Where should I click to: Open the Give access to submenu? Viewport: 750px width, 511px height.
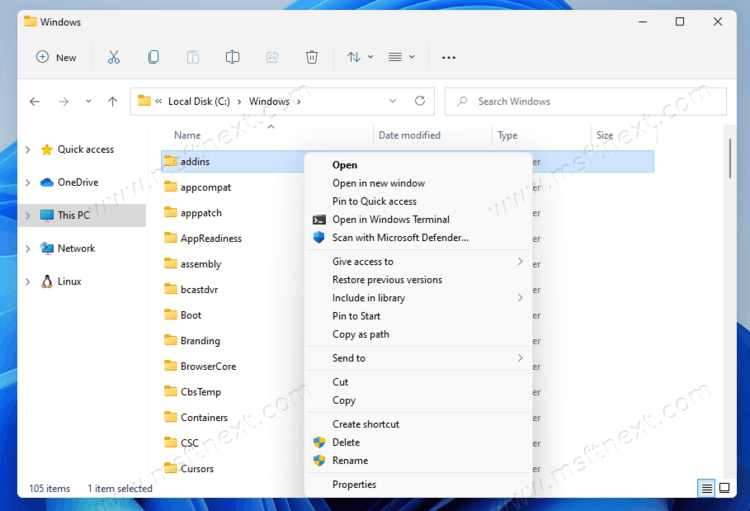pyautogui.click(x=419, y=262)
